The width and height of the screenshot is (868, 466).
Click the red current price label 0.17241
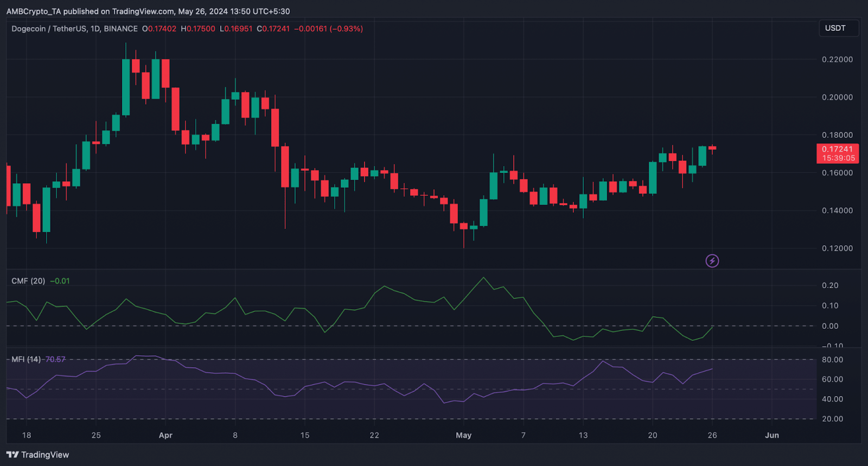coord(837,149)
